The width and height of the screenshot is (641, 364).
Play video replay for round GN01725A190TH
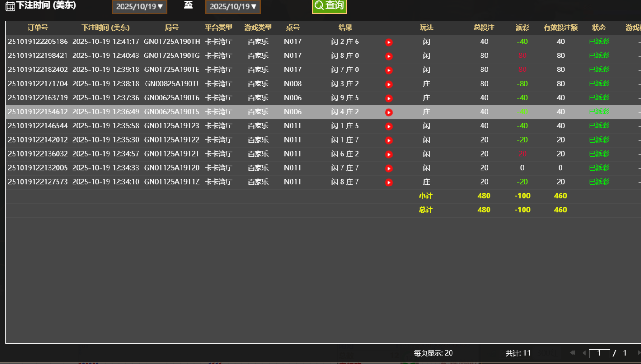click(389, 43)
